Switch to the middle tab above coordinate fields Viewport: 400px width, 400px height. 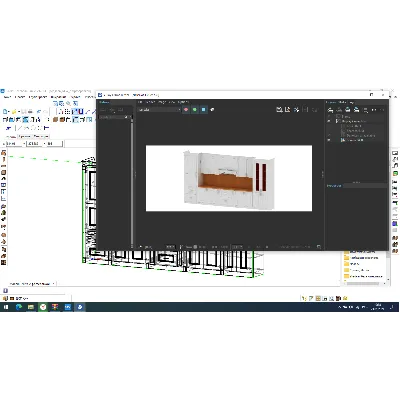tap(24, 136)
